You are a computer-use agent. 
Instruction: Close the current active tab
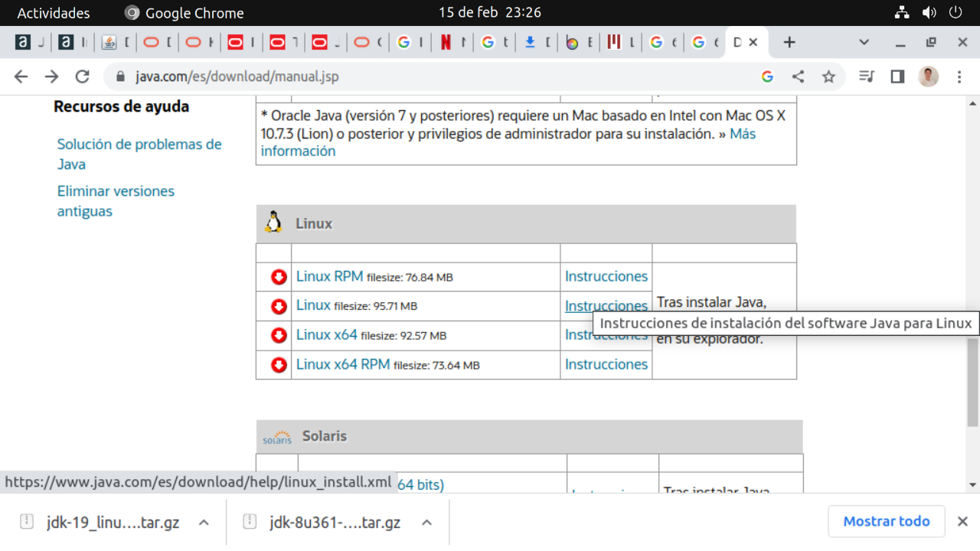coord(753,43)
